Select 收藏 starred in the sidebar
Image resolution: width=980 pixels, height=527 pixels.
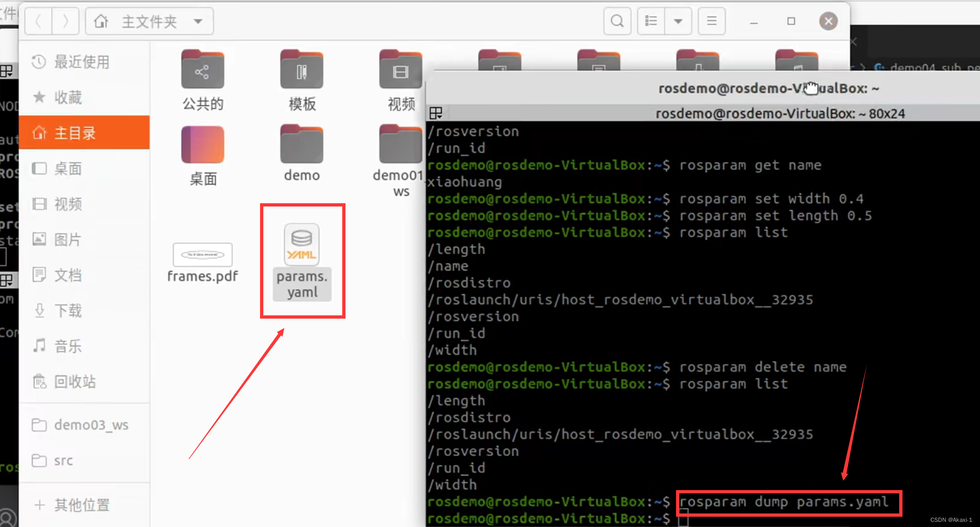coord(68,97)
